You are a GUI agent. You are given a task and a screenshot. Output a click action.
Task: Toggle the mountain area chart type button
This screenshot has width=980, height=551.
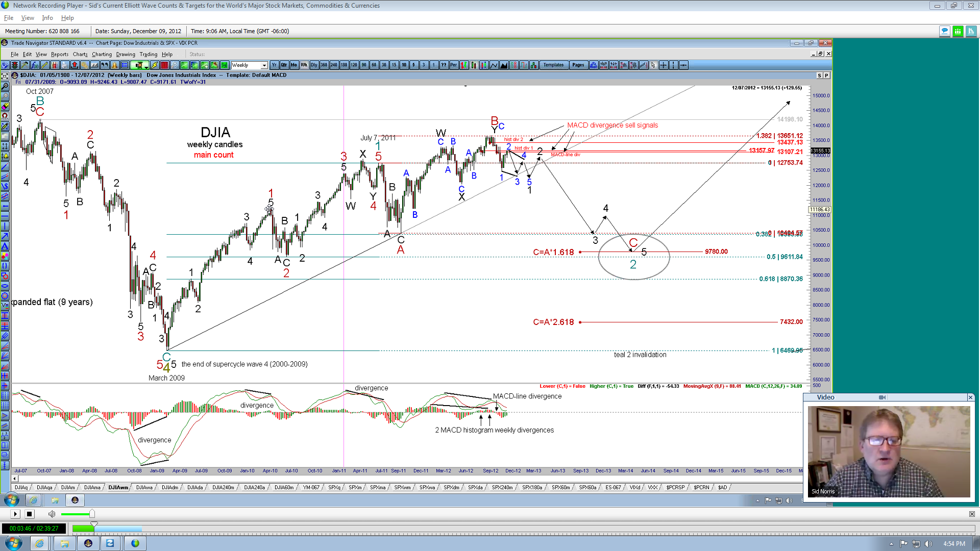504,65
